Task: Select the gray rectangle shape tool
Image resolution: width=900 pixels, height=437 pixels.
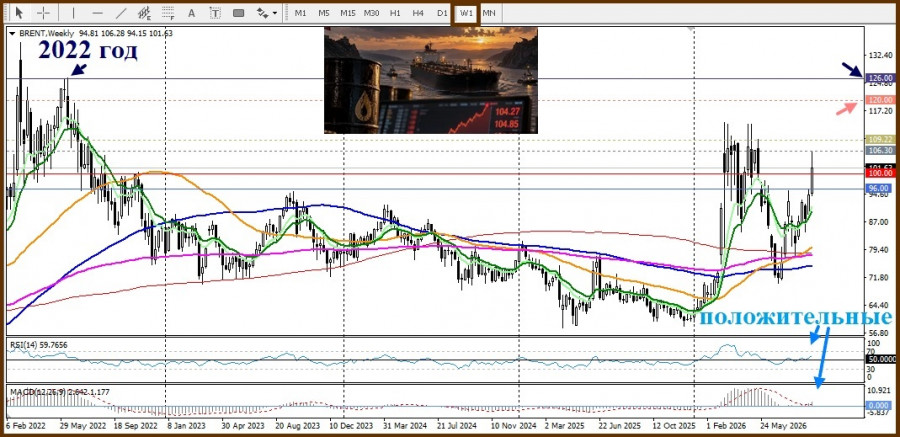Action: (239, 13)
